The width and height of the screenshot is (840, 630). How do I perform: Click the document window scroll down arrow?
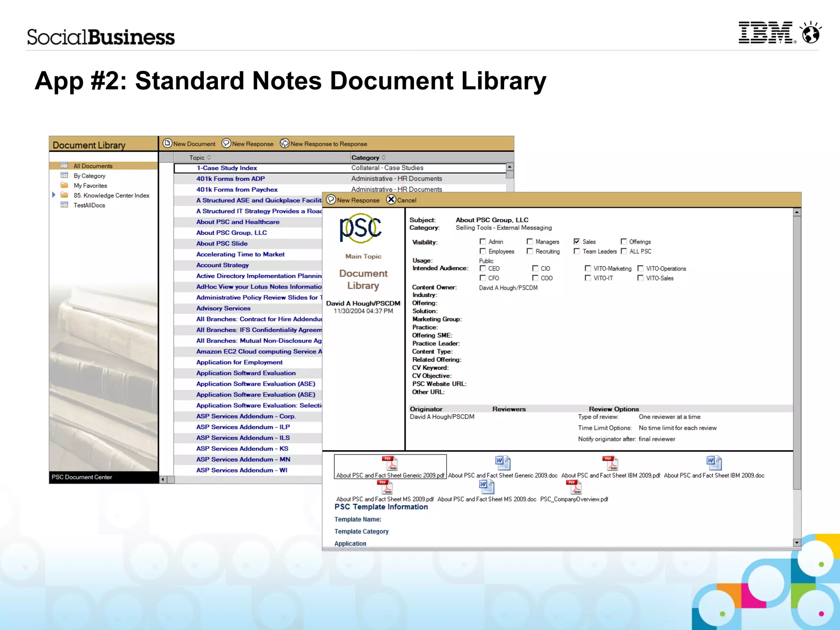[797, 542]
